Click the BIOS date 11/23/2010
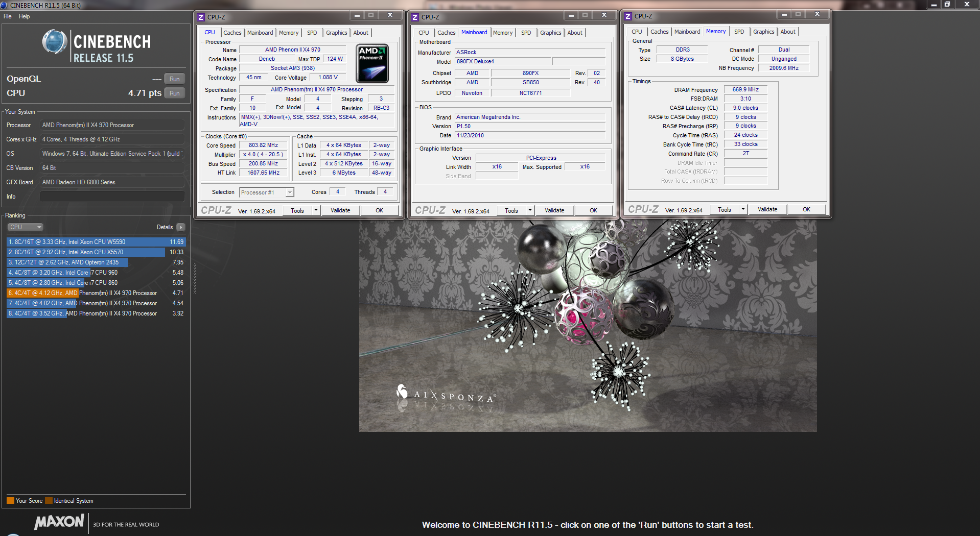980x536 pixels. [x=530, y=135]
